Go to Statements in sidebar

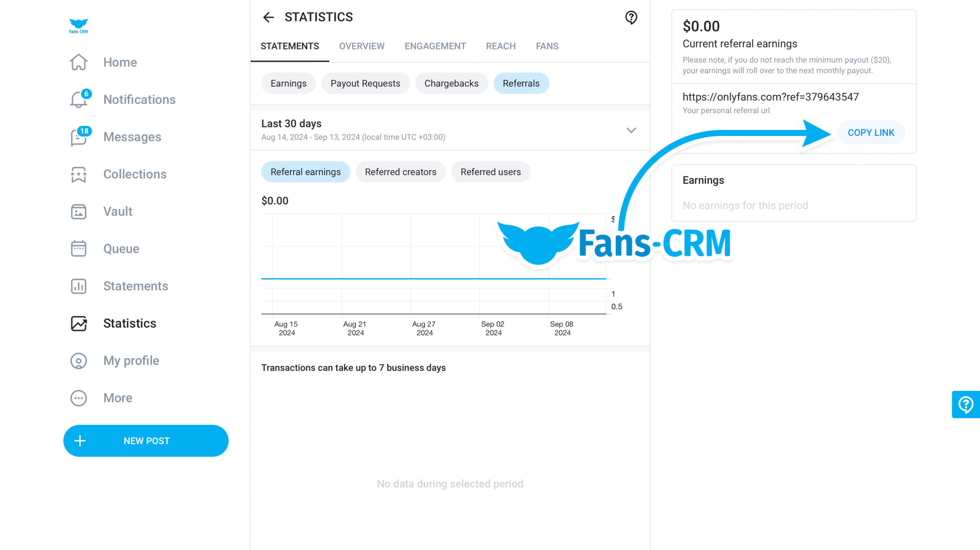(136, 286)
